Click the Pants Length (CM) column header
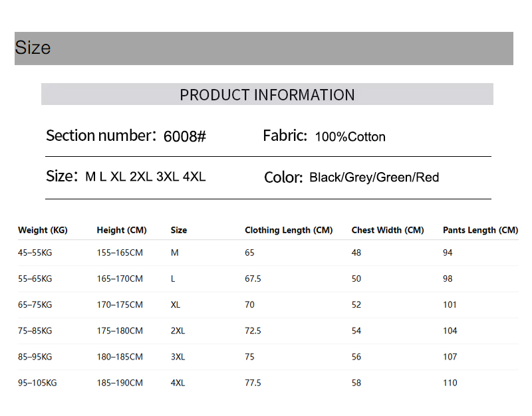Image resolution: width=532 pixels, height=416 pixels. pyautogui.click(x=479, y=230)
